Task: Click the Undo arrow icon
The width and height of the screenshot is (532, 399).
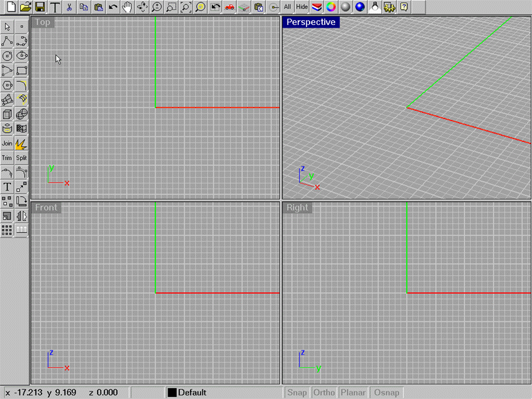Action: click(x=113, y=7)
